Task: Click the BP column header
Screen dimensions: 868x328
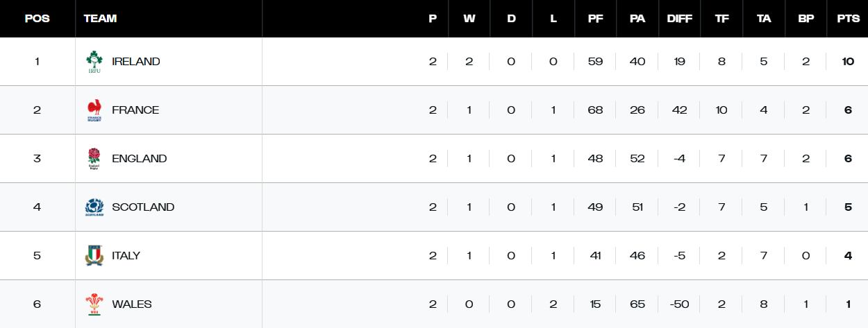Action: coord(806,19)
